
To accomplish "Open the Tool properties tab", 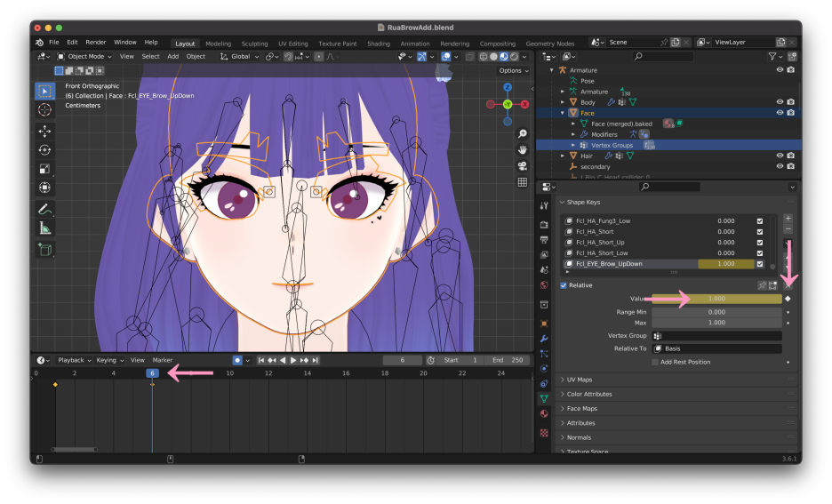I will point(544,205).
